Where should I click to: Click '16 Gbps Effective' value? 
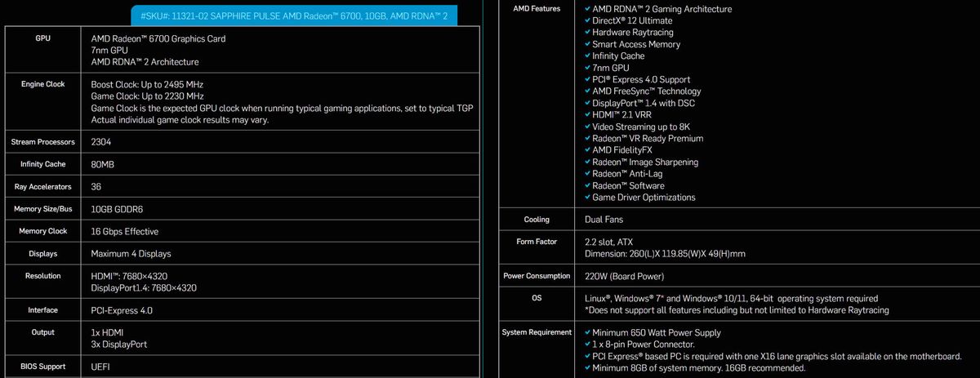[x=125, y=232]
